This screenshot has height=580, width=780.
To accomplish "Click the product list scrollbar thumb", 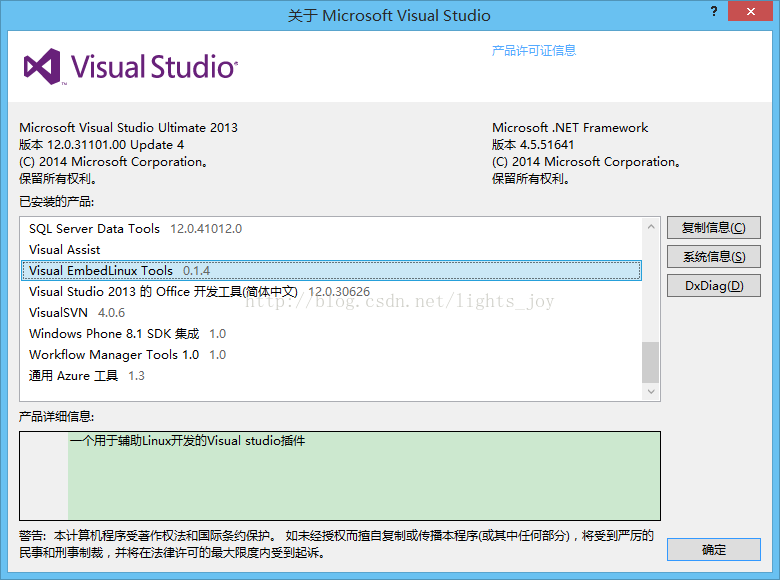I will pos(651,362).
